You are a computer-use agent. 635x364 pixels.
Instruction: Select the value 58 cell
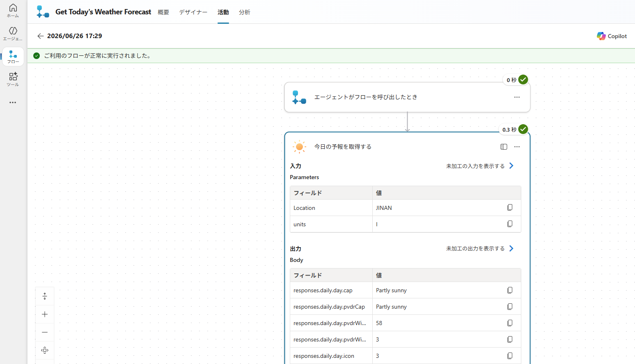447,323
